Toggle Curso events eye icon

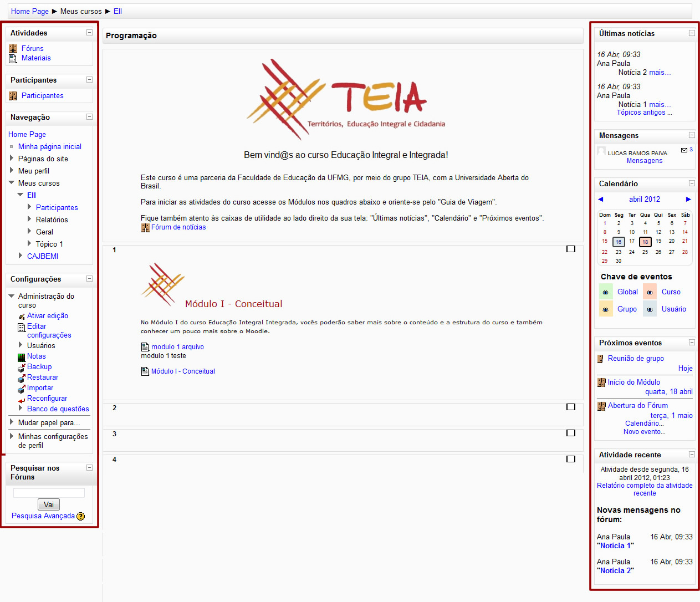(x=650, y=292)
